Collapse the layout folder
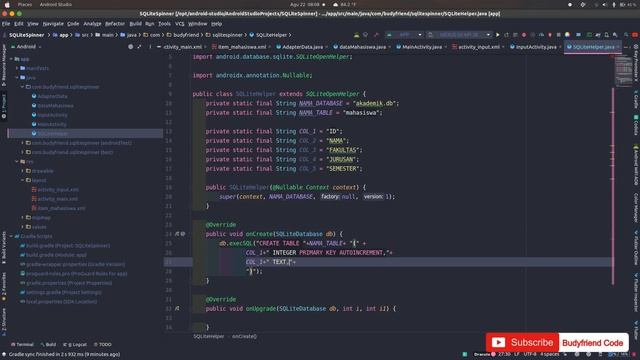The width and height of the screenshot is (640, 360). 22,180
